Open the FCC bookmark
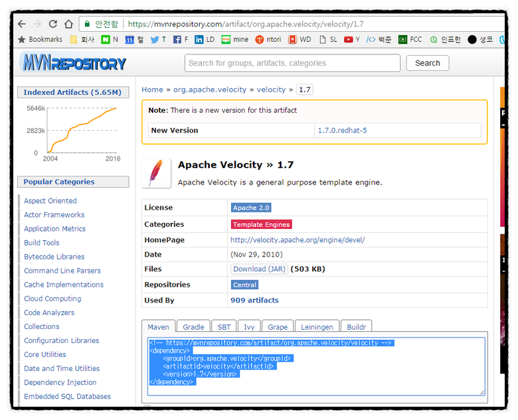 point(410,40)
